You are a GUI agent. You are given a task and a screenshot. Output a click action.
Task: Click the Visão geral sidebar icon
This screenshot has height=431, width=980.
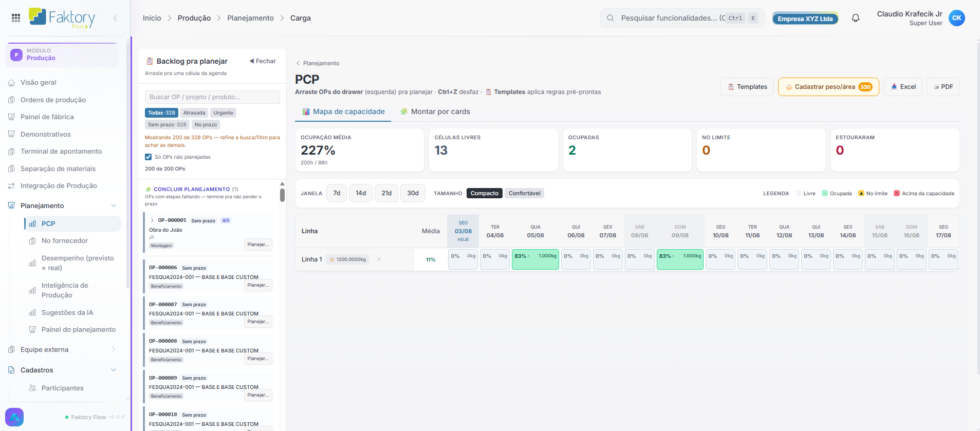[x=11, y=83]
